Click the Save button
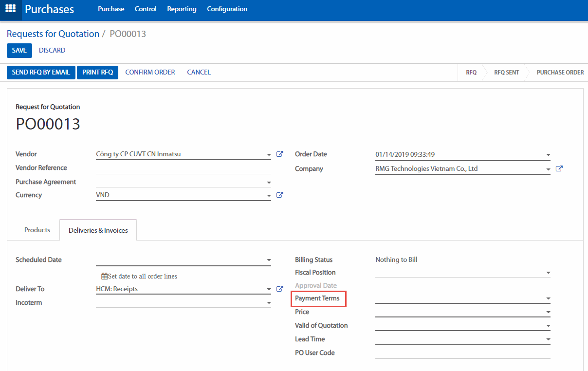The image size is (588, 371). click(19, 51)
